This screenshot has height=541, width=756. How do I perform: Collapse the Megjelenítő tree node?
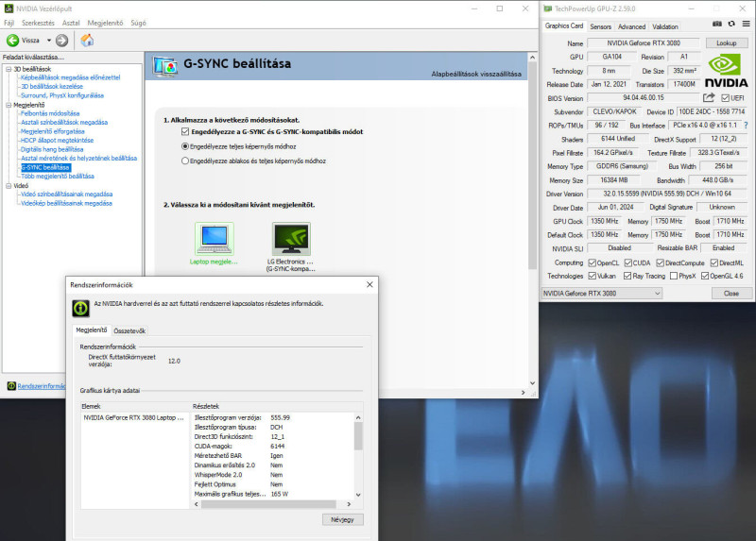coord(9,105)
